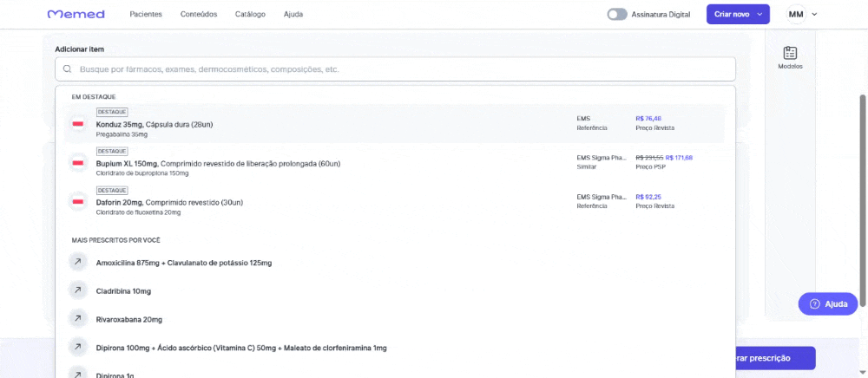This screenshot has height=378, width=868.
Task: Open the Conteúdos menu
Action: [x=199, y=15]
